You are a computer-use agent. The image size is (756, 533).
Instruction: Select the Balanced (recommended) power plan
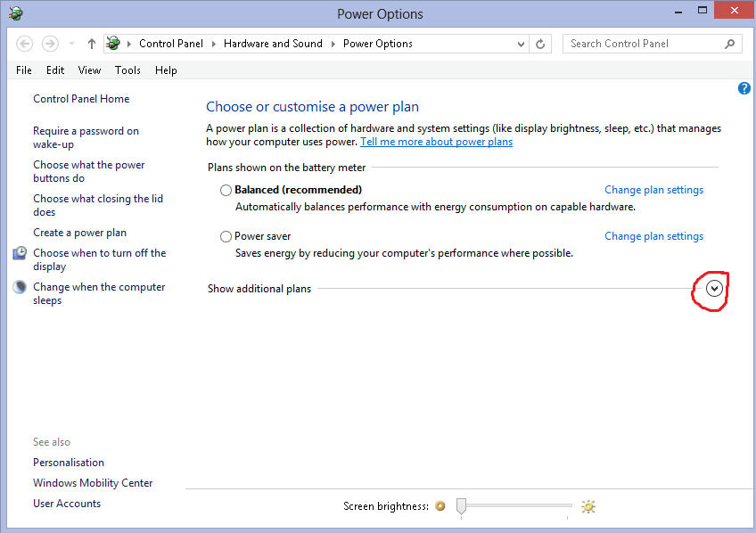point(226,190)
